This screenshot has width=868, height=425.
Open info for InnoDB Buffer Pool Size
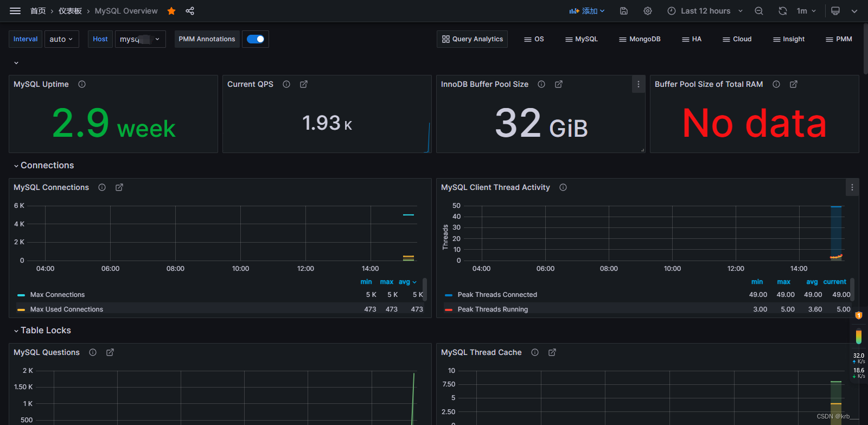coord(541,84)
